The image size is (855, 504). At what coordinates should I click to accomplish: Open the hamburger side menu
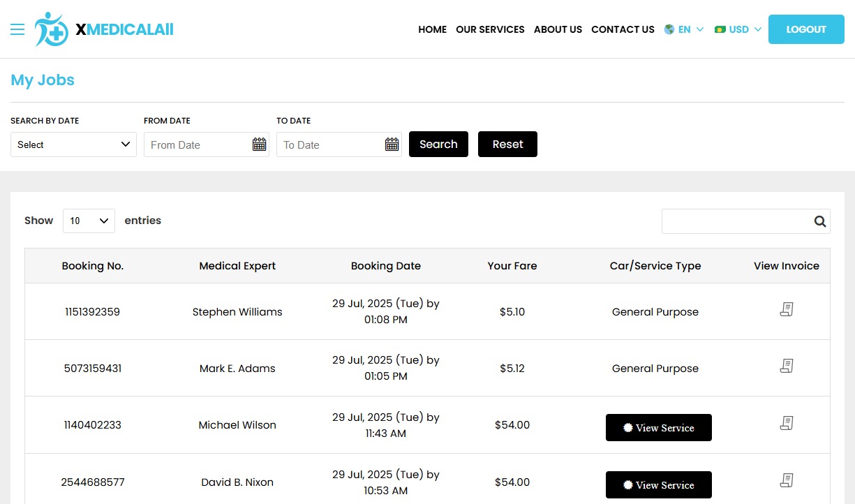click(17, 29)
